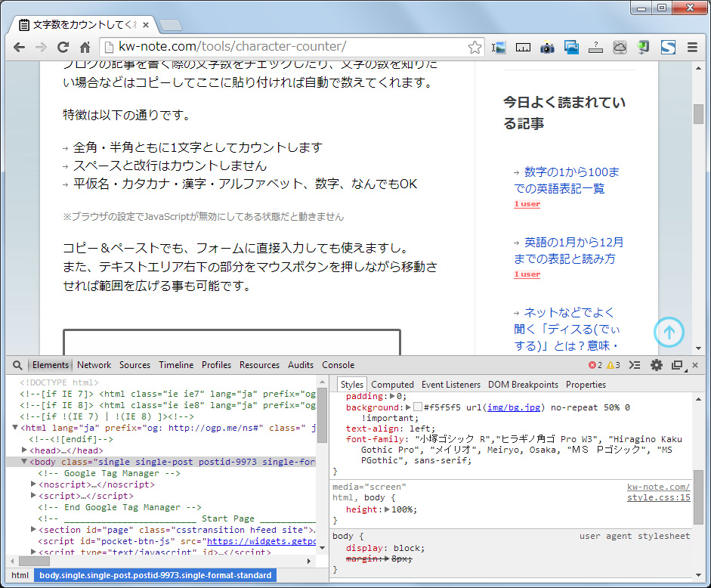
Task: Click the DevTools search magnifier icon
Action: pyautogui.click(x=17, y=365)
